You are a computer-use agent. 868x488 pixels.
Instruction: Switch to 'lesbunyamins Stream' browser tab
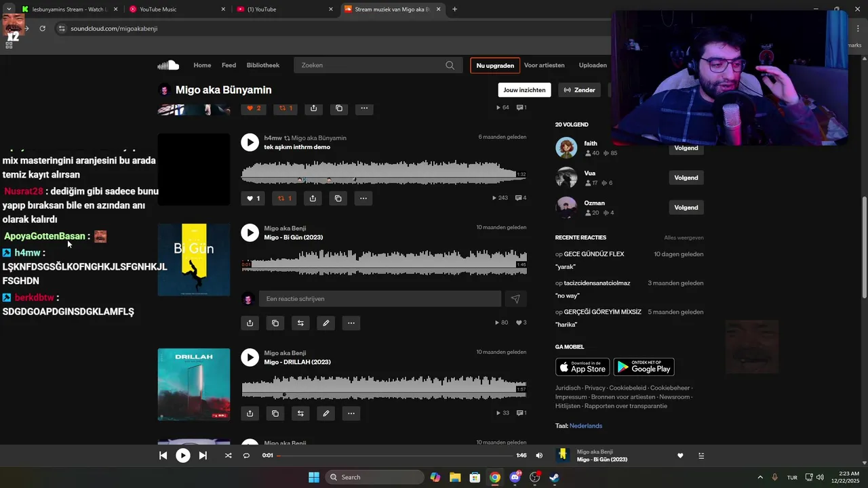pyautogui.click(x=69, y=9)
